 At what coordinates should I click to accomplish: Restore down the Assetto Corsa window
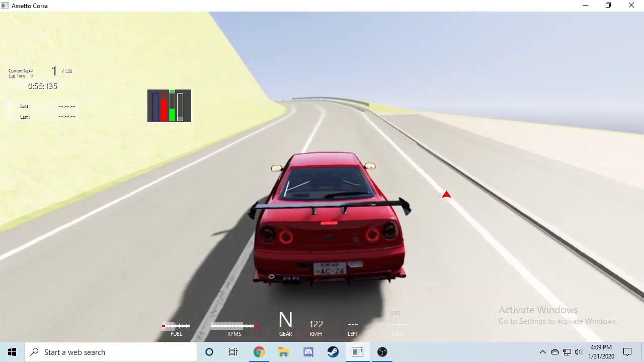coord(608,6)
